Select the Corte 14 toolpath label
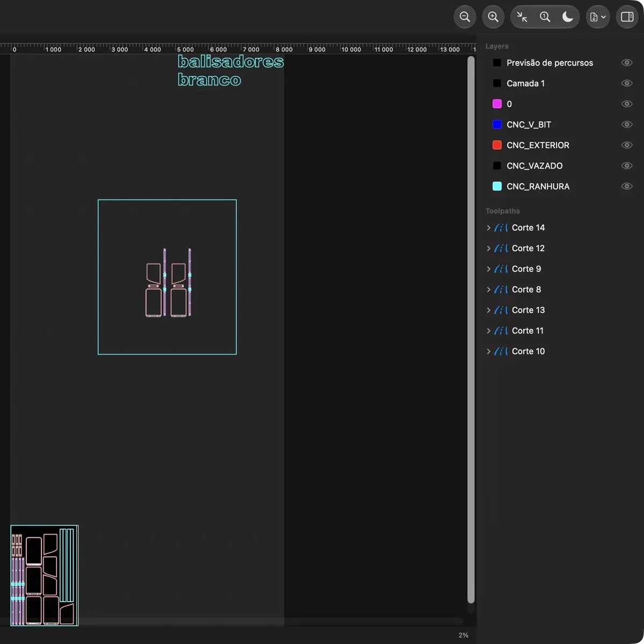Screen dimensions: 644x644 [x=528, y=228]
